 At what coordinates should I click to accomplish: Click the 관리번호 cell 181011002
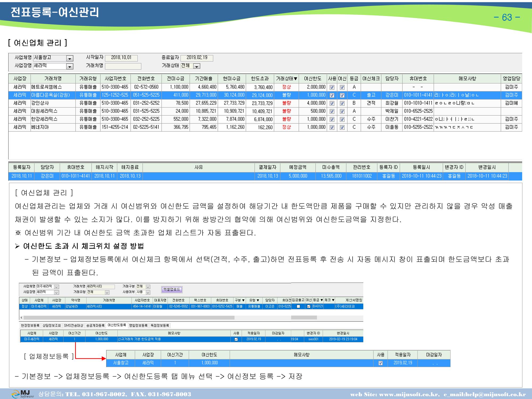[362, 176]
